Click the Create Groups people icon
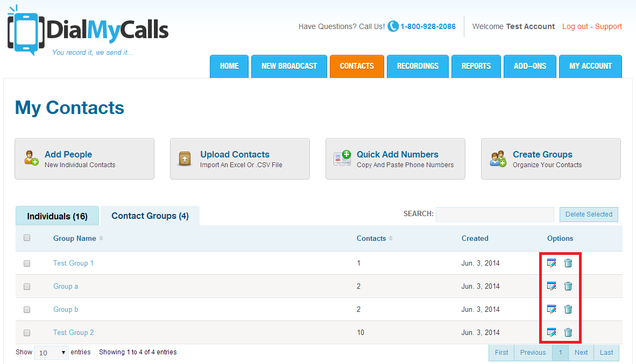Screen dimensions: 636x364 [x=498, y=159]
